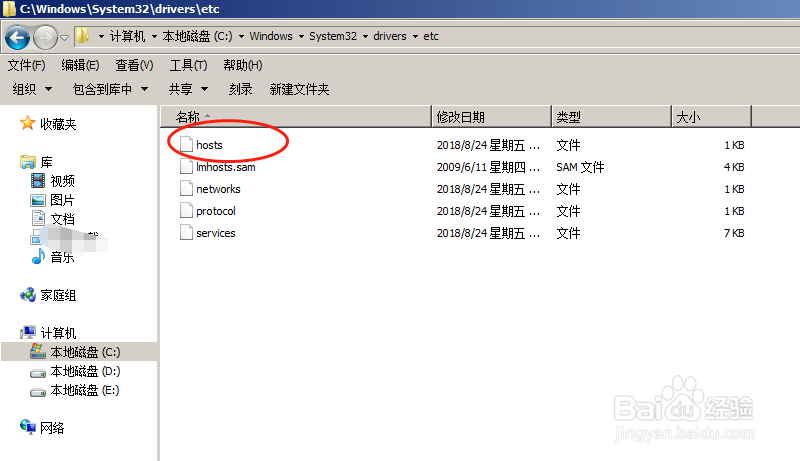Click the 库 libraries icon
The height and width of the screenshot is (461, 800).
click(28, 162)
